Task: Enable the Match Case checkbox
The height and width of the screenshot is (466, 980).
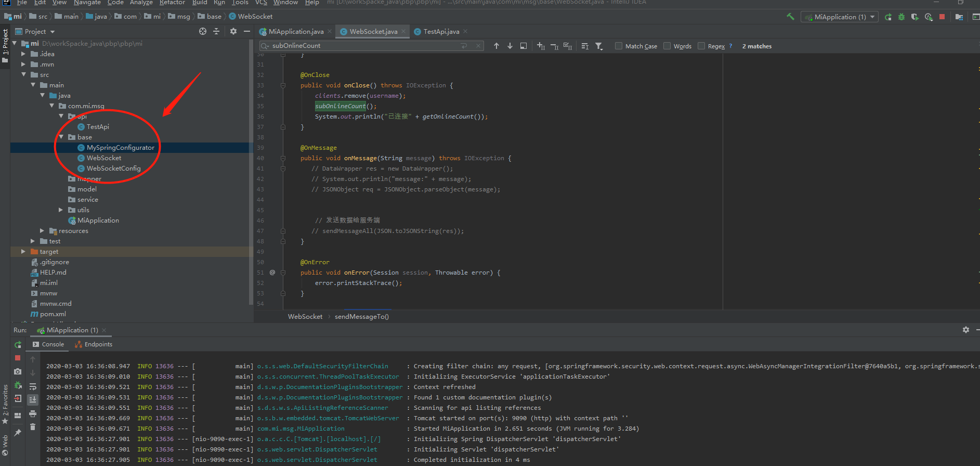Action: tap(619, 46)
